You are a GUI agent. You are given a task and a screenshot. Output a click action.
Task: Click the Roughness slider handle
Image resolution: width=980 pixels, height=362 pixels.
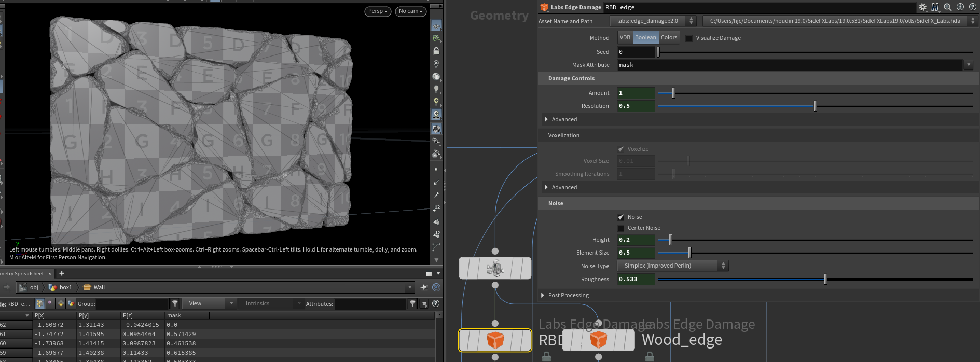pyautogui.click(x=825, y=279)
